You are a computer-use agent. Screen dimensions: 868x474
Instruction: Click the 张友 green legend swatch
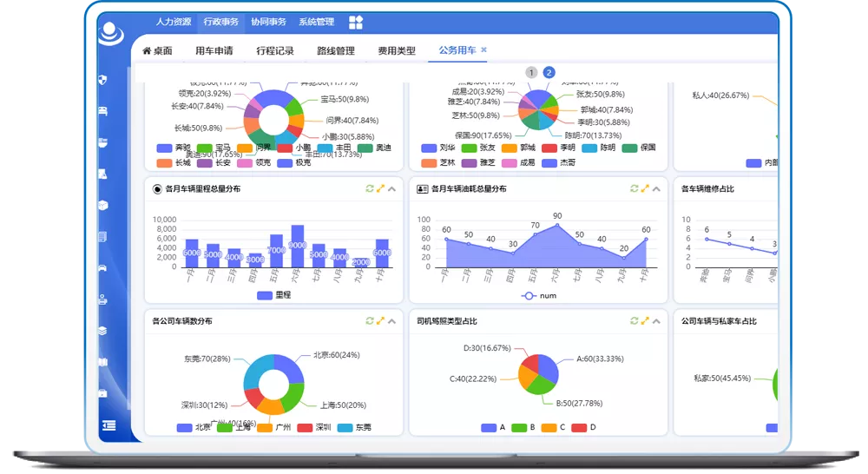(x=470, y=148)
